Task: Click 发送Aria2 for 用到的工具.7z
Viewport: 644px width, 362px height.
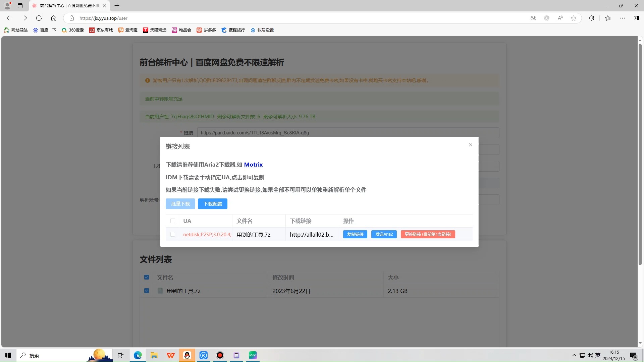Action: tap(384, 234)
